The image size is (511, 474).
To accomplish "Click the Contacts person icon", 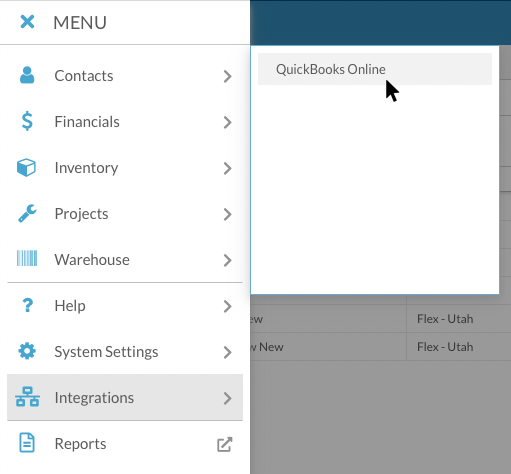I will [27, 75].
